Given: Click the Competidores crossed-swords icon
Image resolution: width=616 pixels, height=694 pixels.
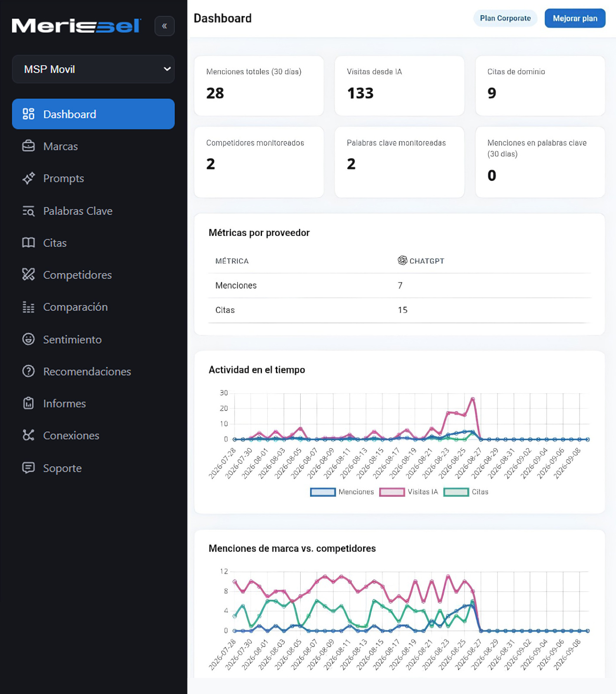Looking at the screenshot, I should pyautogui.click(x=29, y=275).
